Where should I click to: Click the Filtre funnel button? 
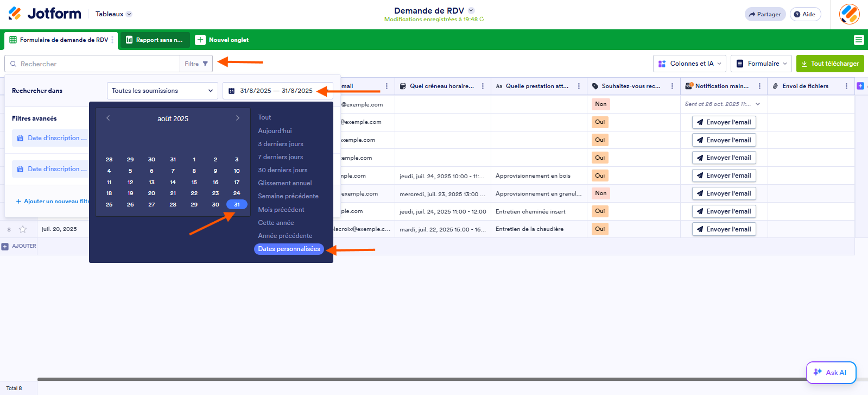tap(196, 64)
